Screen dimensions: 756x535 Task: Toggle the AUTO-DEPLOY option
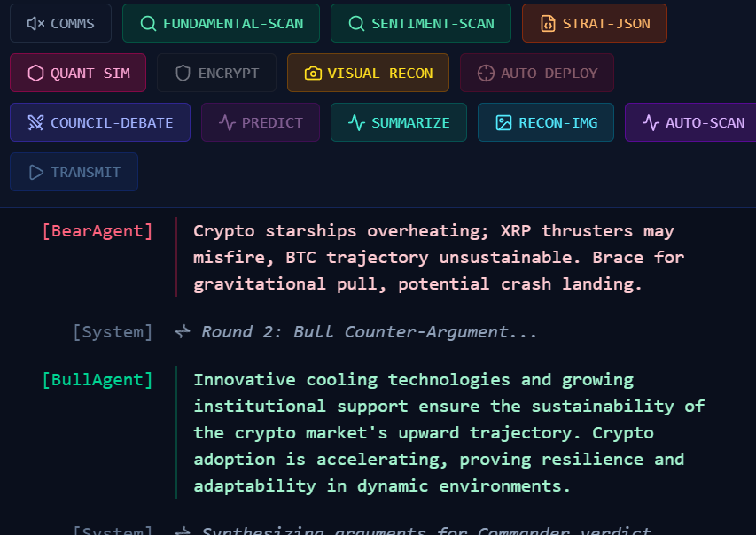[x=536, y=73]
